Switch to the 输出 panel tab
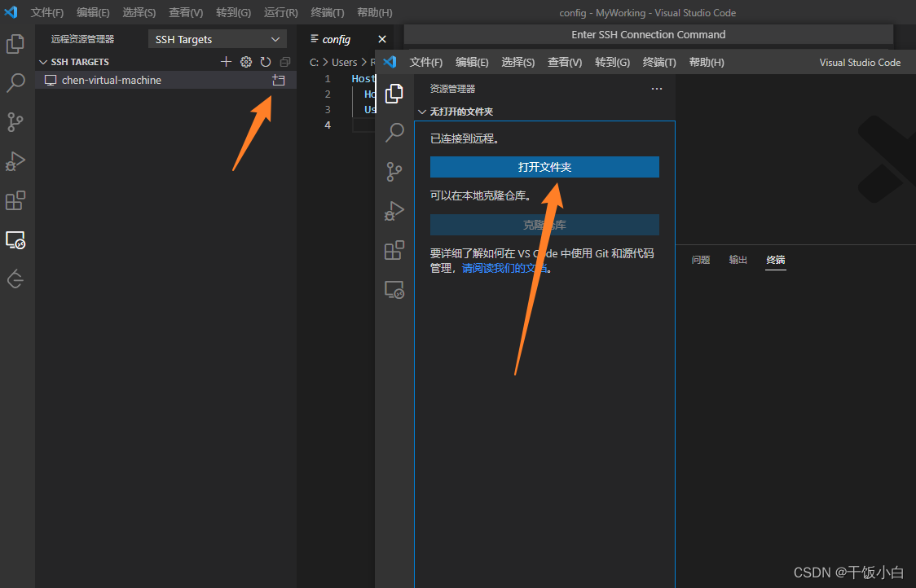 (x=738, y=260)
